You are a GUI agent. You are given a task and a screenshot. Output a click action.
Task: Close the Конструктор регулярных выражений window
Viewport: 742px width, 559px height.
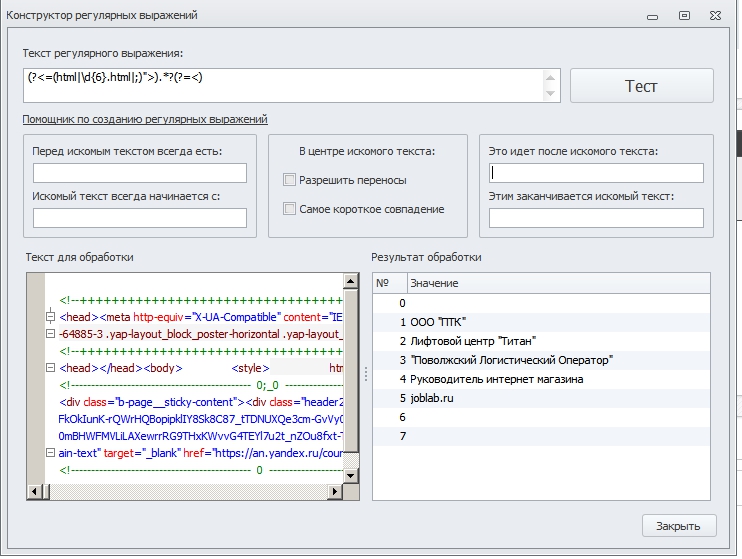[716, 16]
